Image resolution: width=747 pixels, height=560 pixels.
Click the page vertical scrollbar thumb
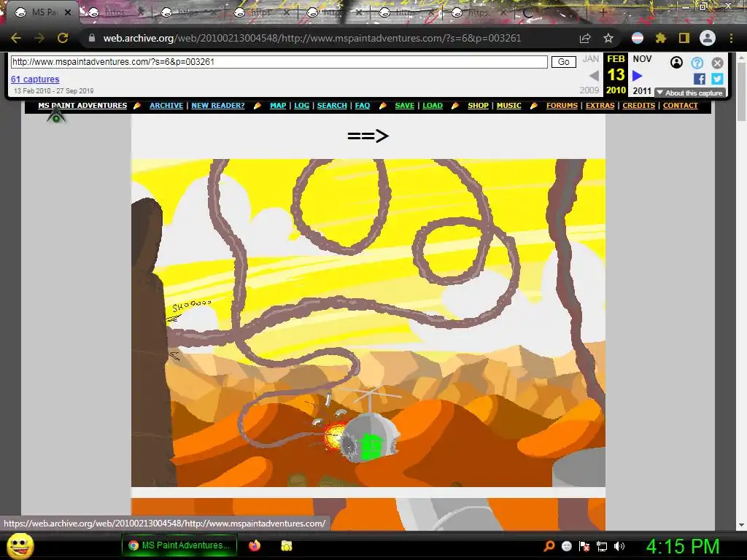point(741,90)
